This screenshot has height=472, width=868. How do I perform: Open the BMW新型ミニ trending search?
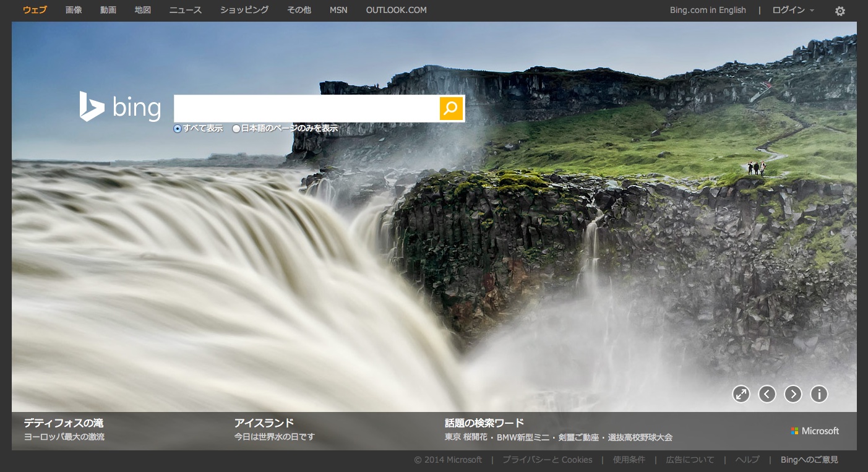pyautogui.click(x=523, y=437)
